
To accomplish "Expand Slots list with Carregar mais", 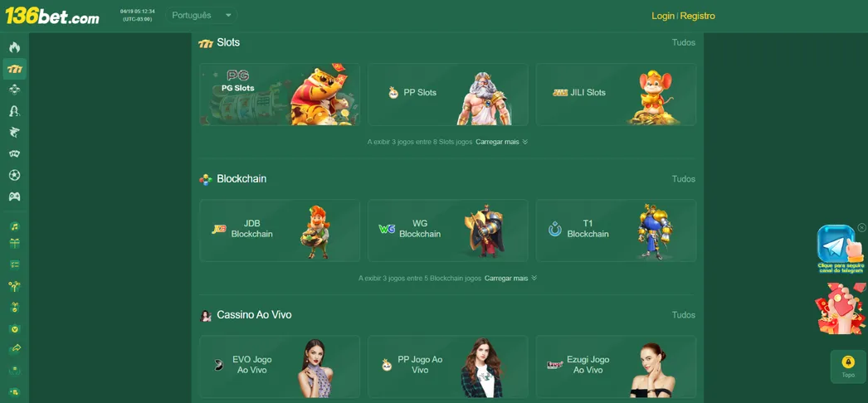I will 501,142.
